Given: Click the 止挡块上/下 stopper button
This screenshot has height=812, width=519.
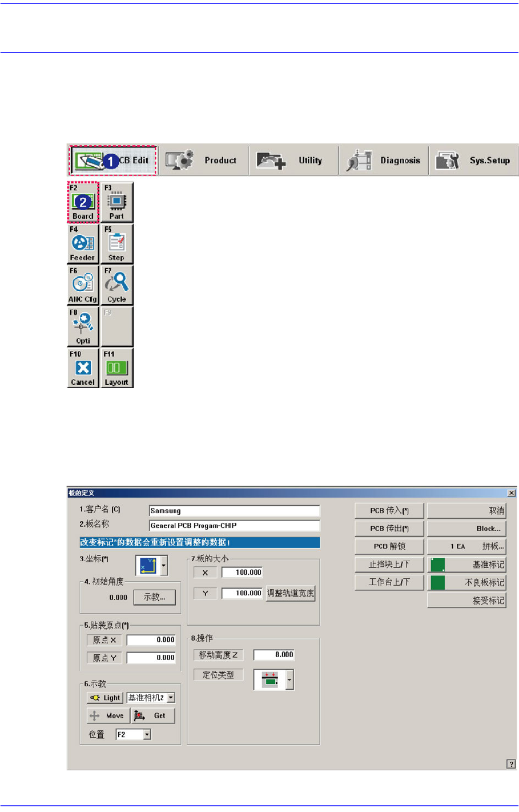Looking at the screenshot, I should pyautogui.click(x=389, y=565).
